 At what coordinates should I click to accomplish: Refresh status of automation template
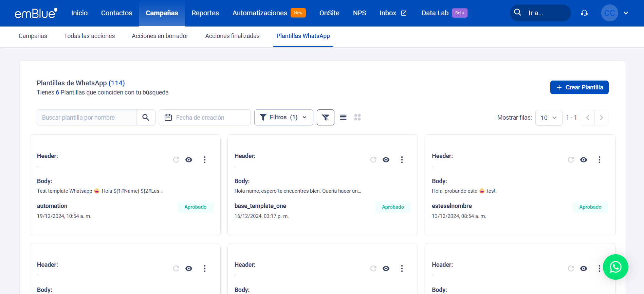pyautogui.click(x=176, y=160)
